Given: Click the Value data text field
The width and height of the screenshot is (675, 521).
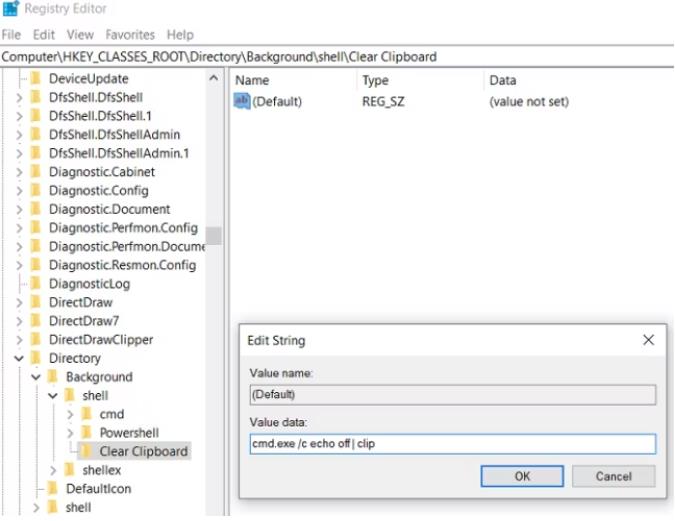Looking at the screenshot, I should click(x=452, y=444).
